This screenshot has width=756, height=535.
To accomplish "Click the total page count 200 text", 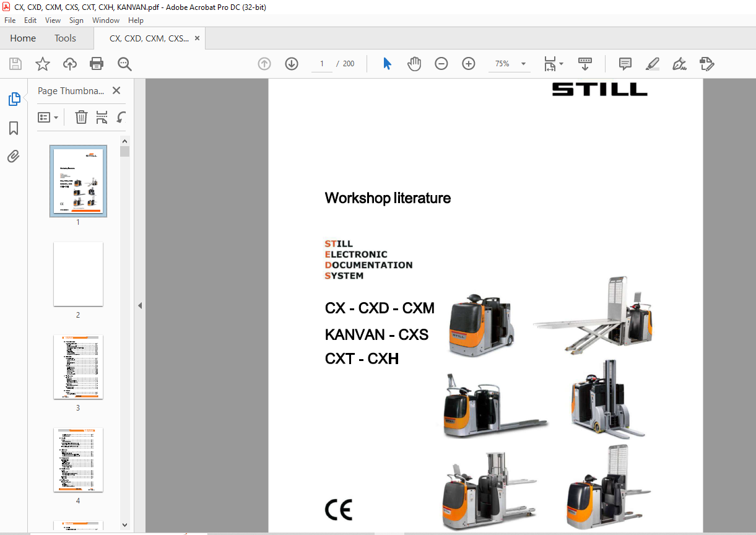I will [349, 64].
